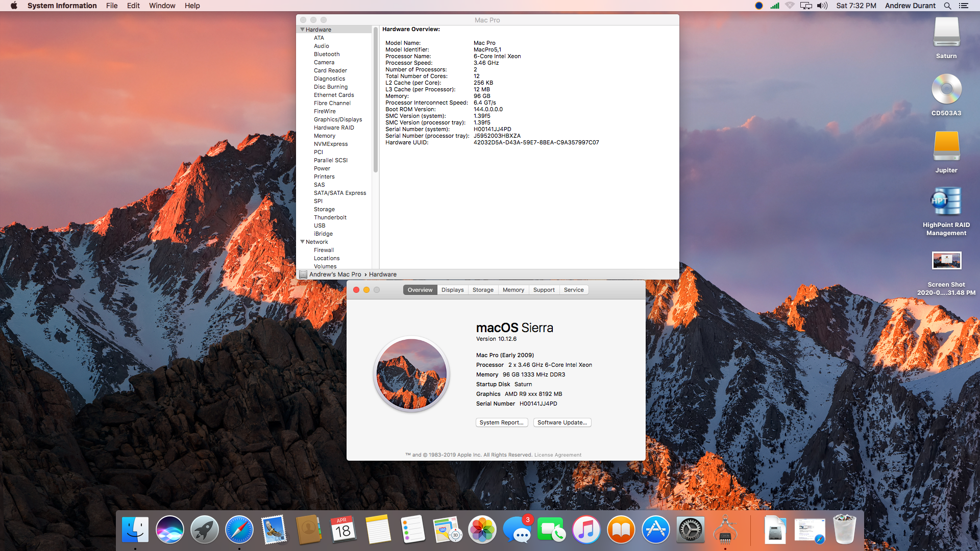980x551 pixels.
Task: Select Hardware RAID in sidebar
Action: point(334,128)
